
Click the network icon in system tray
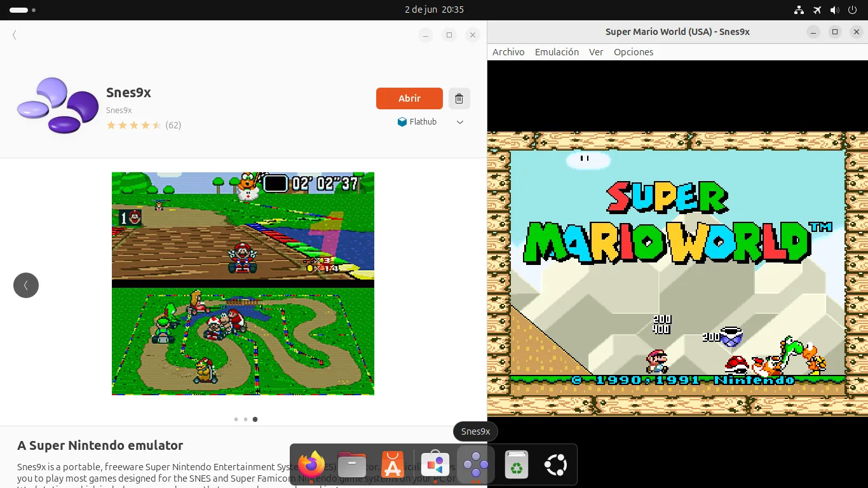pos(799,10)
